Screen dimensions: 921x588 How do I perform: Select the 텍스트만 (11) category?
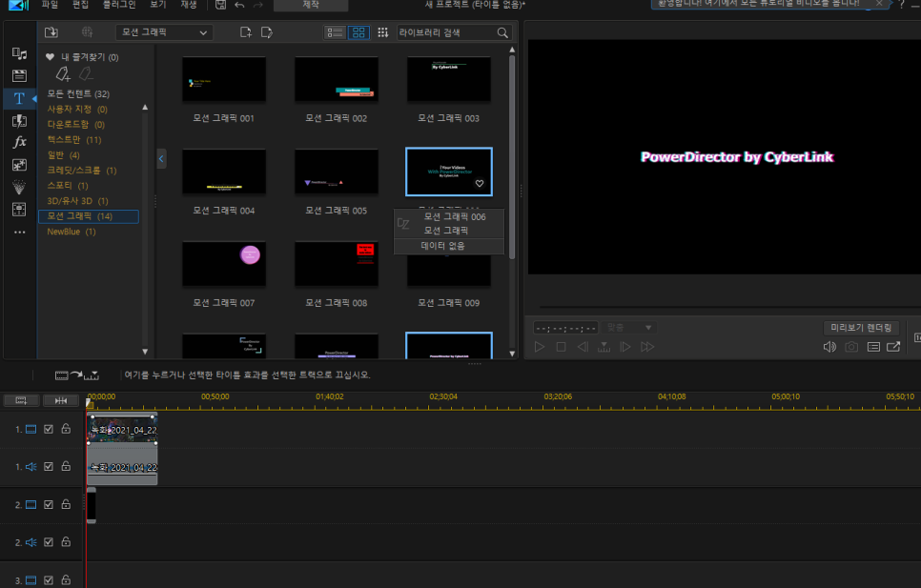pos(74,140)
